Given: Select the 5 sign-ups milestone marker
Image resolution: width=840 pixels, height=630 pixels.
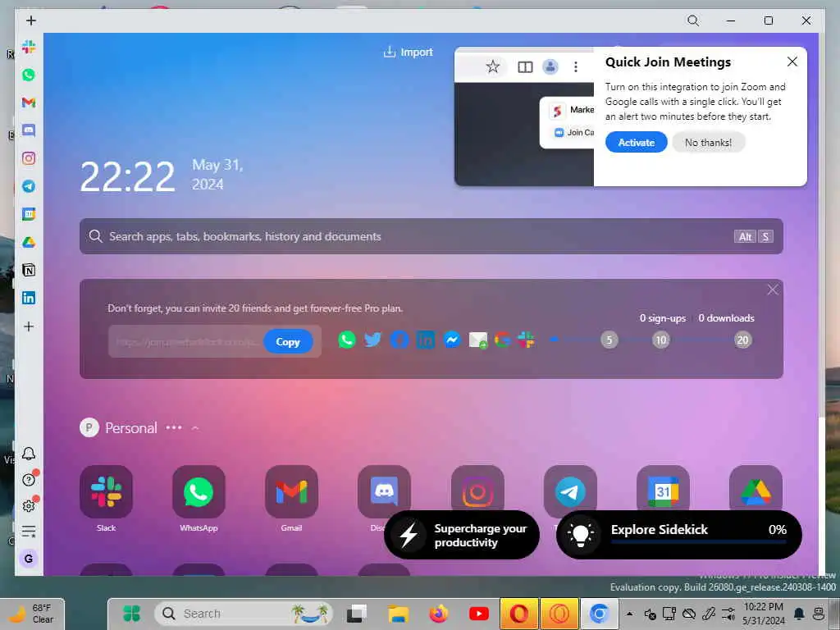Looking at the screenshot, I should (x=609, y=340).
